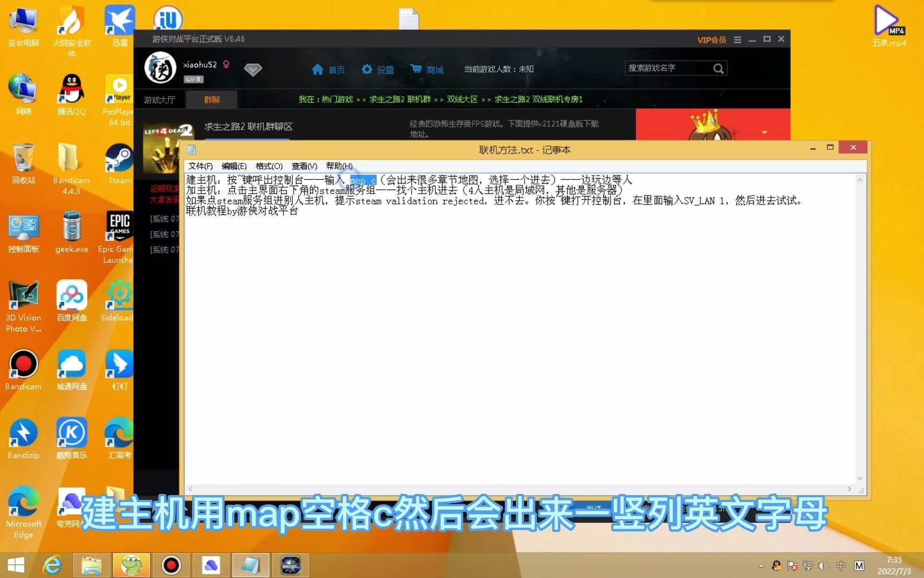924x578 pixels.
Task: Open This PC desktop icon
Action: pos(23,27)
